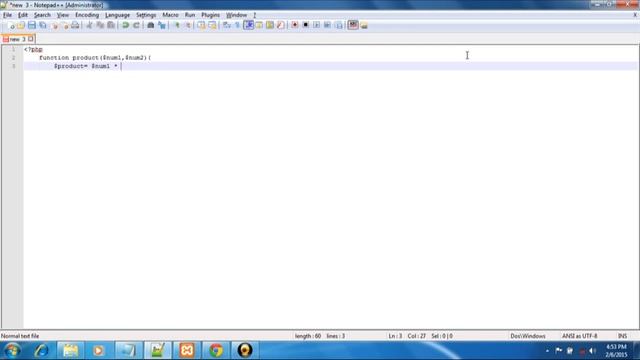
Task: Click the Print toolbar icon
Action: 75,25
